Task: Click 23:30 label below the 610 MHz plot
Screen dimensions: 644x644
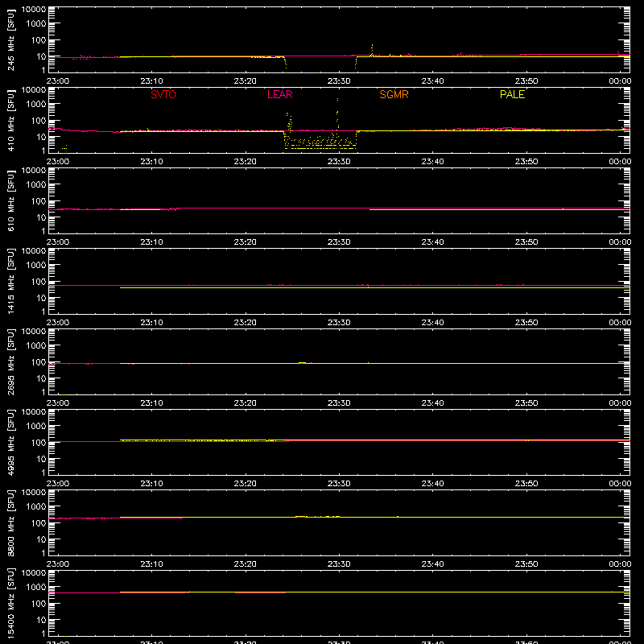Action: pyautogui.click(x=339, y=242)
